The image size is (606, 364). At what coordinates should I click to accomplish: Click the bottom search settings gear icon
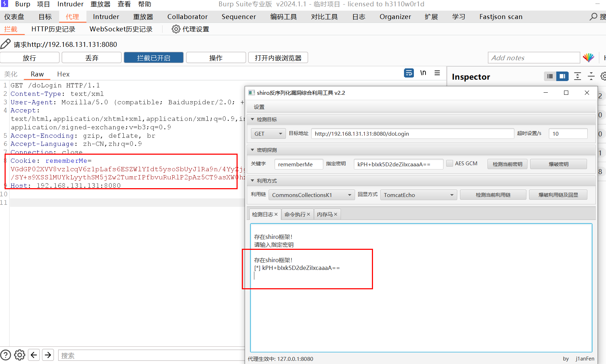click(20, 355)
